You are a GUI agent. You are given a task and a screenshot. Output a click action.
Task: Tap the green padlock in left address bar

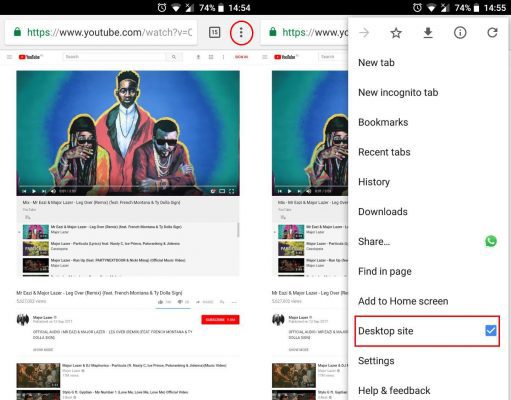pyautogui.click(x=17, y=32)
